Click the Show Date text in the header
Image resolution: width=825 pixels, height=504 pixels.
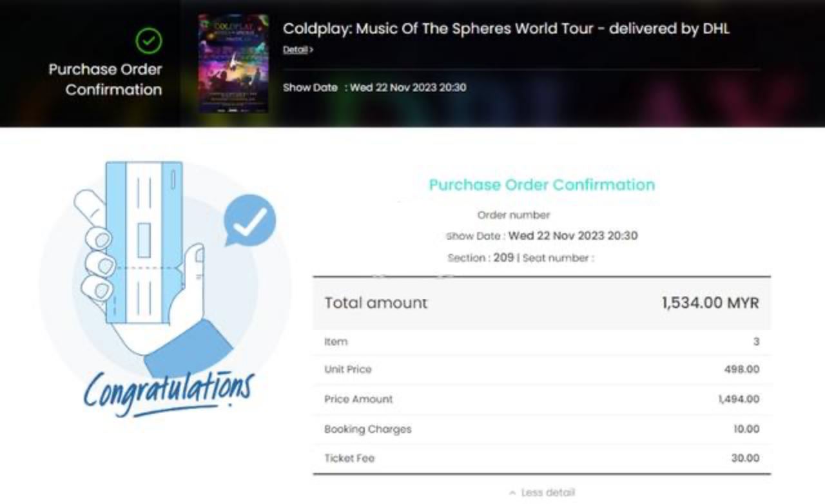[x=374, y=88]
